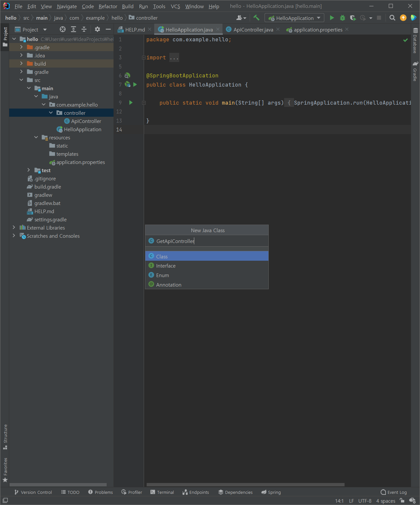Click the Select Opened File target icon

[x=63, y=30]
